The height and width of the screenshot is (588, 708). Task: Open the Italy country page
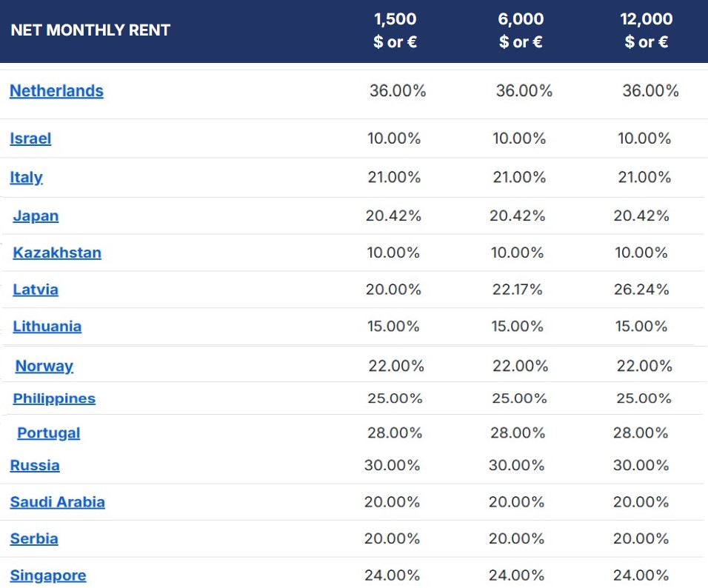click(26, 178)
